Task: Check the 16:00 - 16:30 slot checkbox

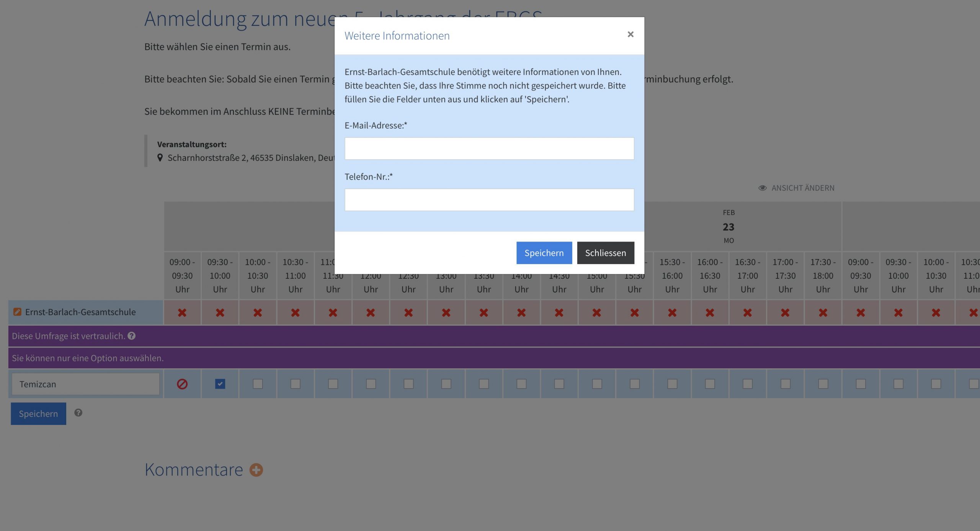Action: (710, 384)
